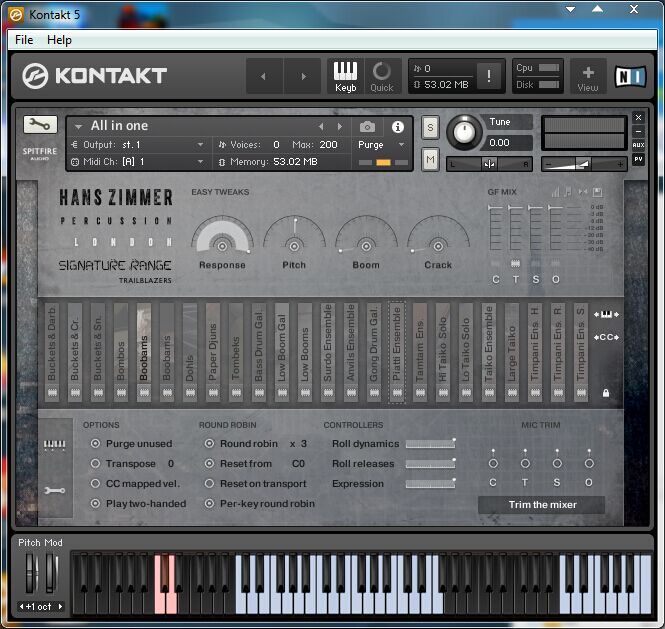The height and width of the screenshot is (629, 665).
Task: Click the NI logo icon
Action: click(631, 77)
